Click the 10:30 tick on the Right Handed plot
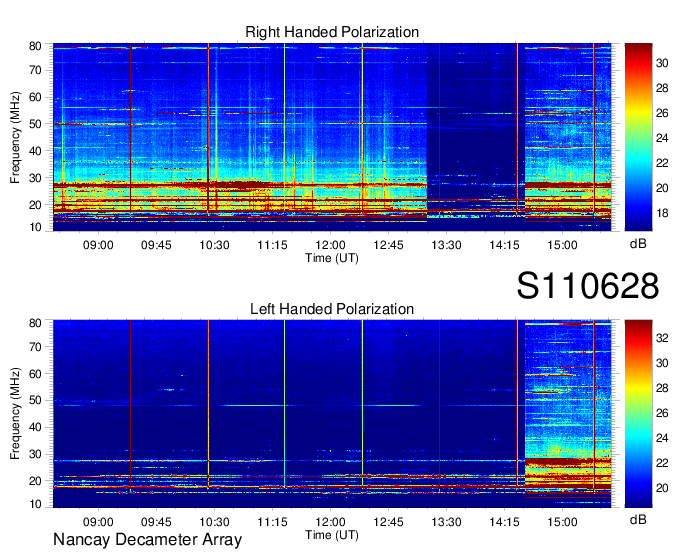Viewport: 680px width, 552px height. 214,245
